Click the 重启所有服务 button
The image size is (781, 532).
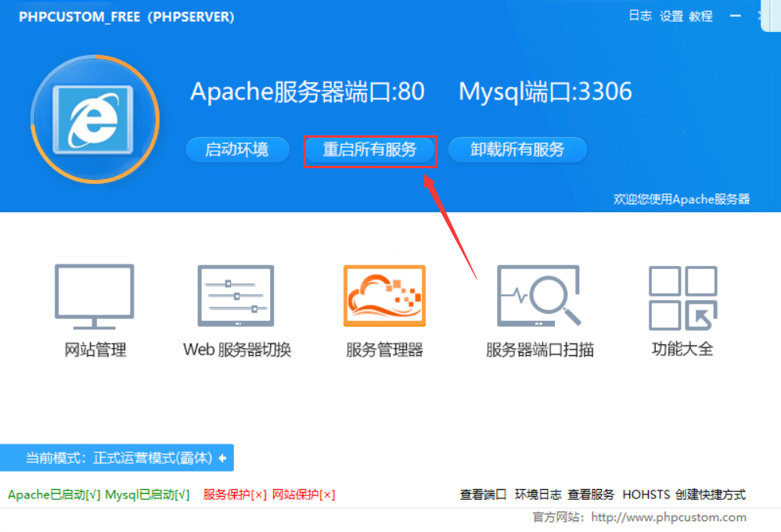(x=369, y=149)
